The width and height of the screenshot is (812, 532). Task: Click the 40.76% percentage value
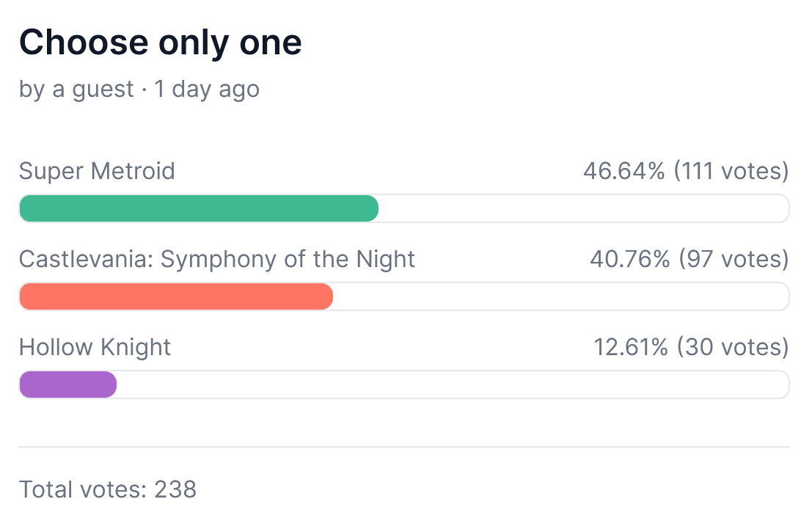pos(631,259)
